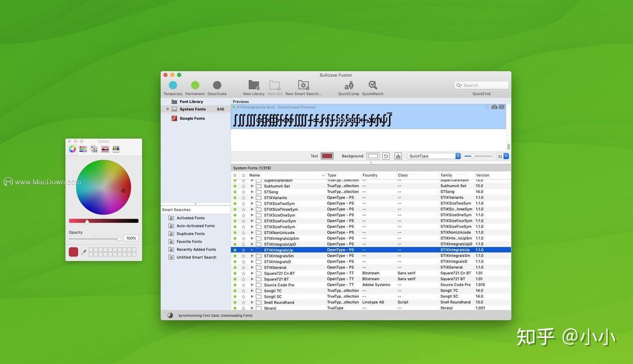Click the Deactivate icon in toolbar

pyautogui.click(x=216, y=85)
